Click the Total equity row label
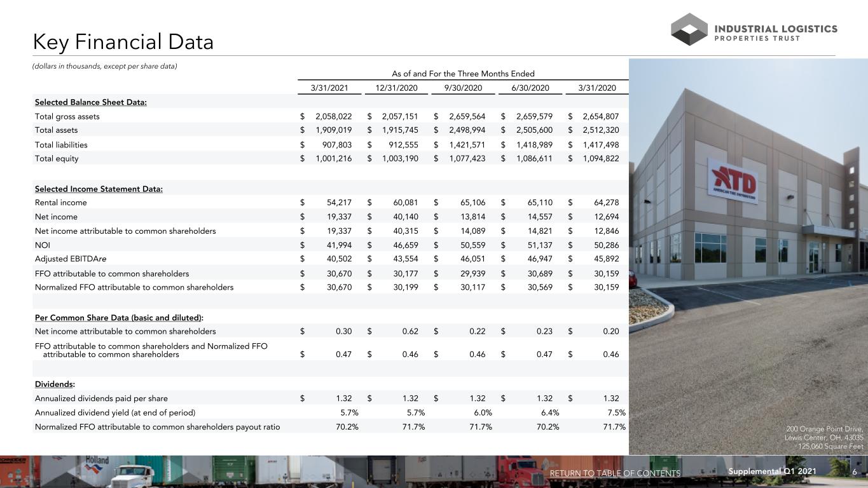Screen dimensions: 868x488 coord(57,159)
